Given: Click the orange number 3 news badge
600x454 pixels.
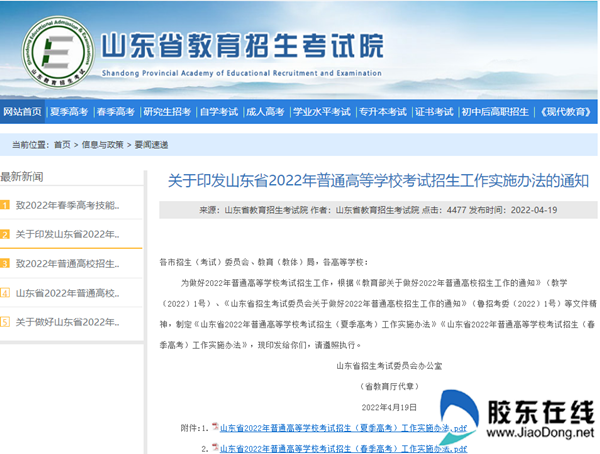Looking at the screenshot, I should tap(5, 264).
